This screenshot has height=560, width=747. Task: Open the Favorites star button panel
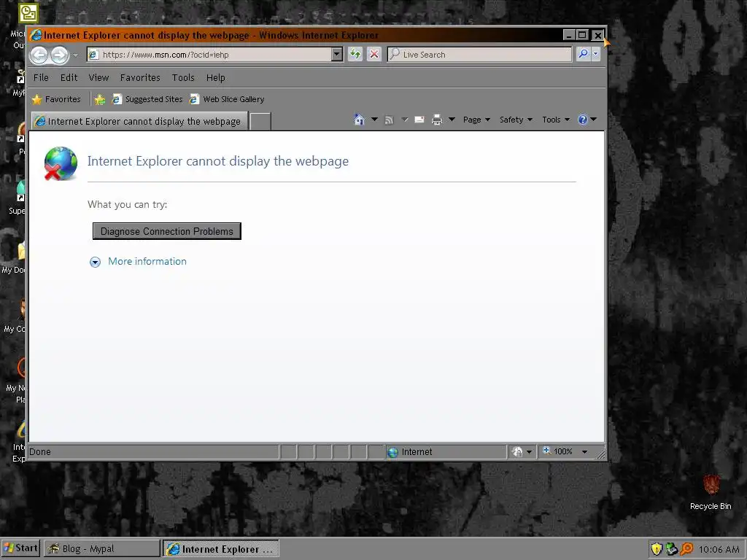[x=56, y=99]
